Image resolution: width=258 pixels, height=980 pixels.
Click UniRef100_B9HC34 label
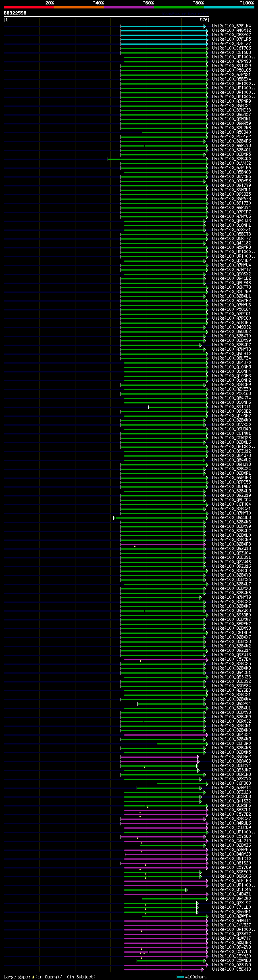click(231, 106)
